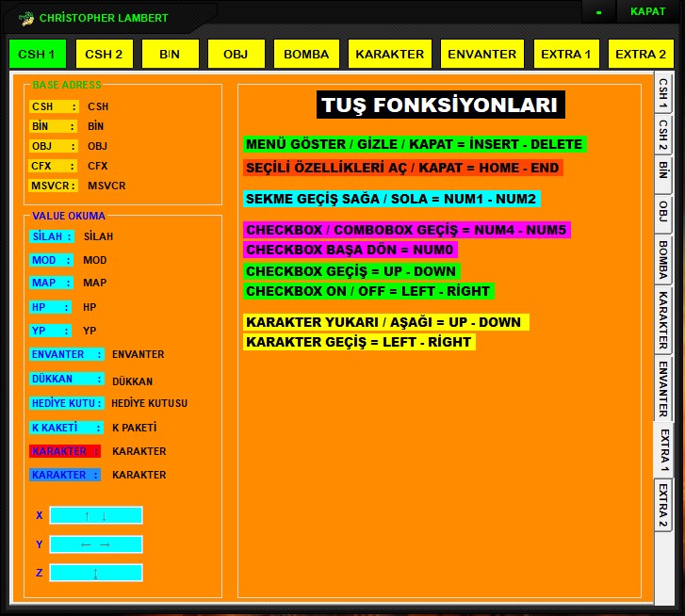Minimize window with green dash button
The image size is (685, 616).
coord(599,12)
